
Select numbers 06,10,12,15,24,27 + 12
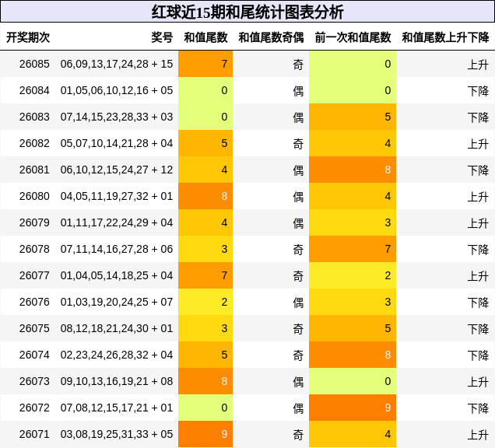[117, 170]
